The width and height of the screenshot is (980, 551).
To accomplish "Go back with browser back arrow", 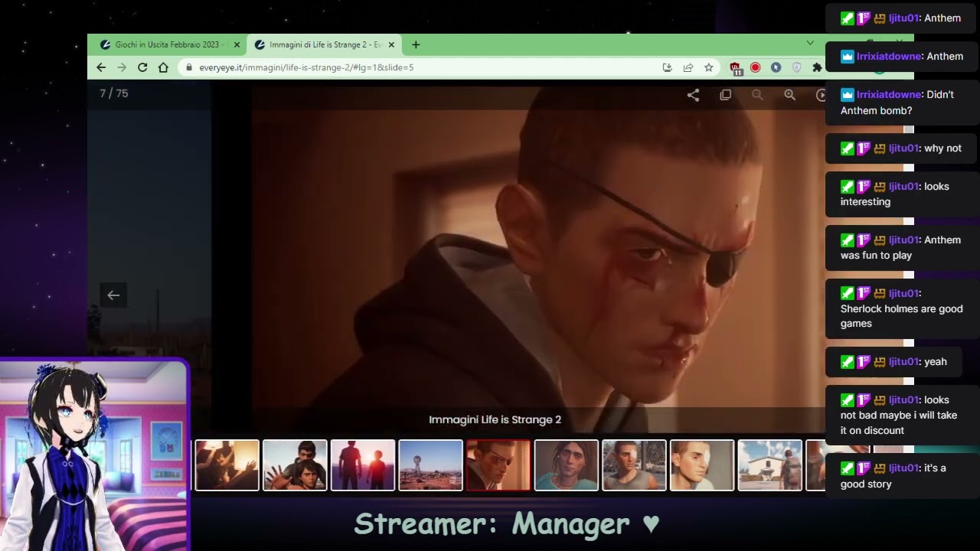I will click(x=101, y=67).
